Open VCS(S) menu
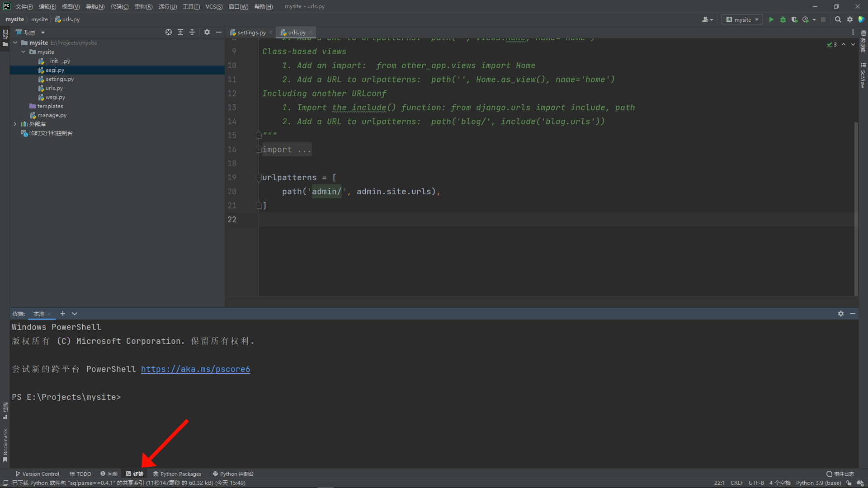The height and width of the screenshot is (488, 868). (x=214, y=6)
